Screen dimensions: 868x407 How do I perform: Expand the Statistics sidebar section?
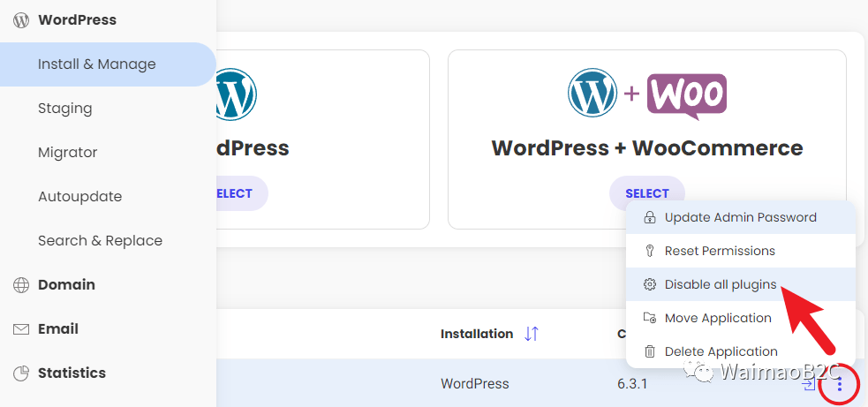[72, 373]
